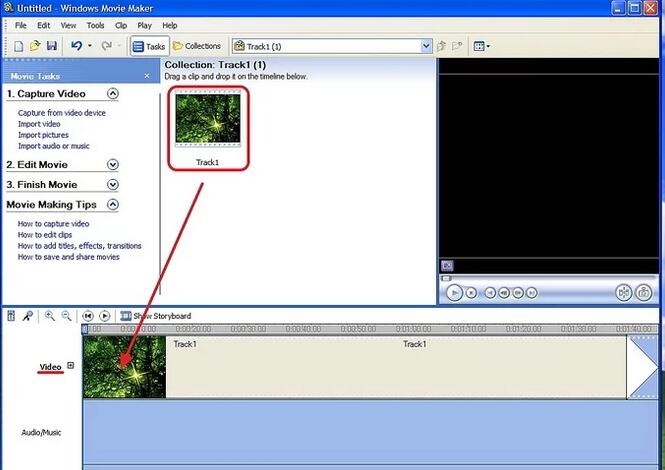Play the preview monitor video
The width and height of the screenshot is (665, 470).
pos(454,293)
